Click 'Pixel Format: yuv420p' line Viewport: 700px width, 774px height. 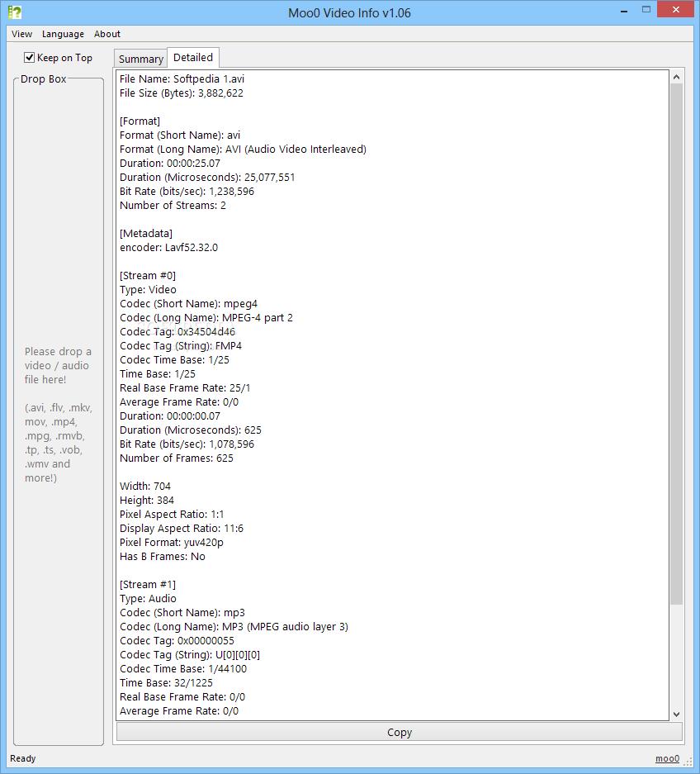pyautogui.click(x=171, y=543)
